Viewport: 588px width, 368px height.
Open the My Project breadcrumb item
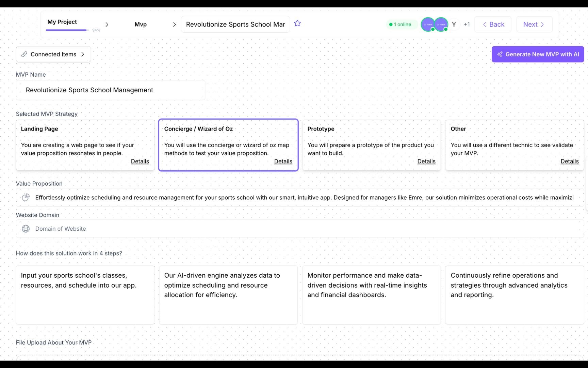point(62,22)
